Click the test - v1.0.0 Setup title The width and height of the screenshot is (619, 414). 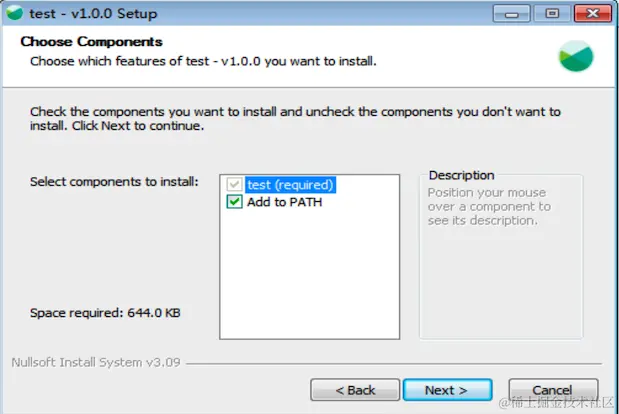coord(93,14)
